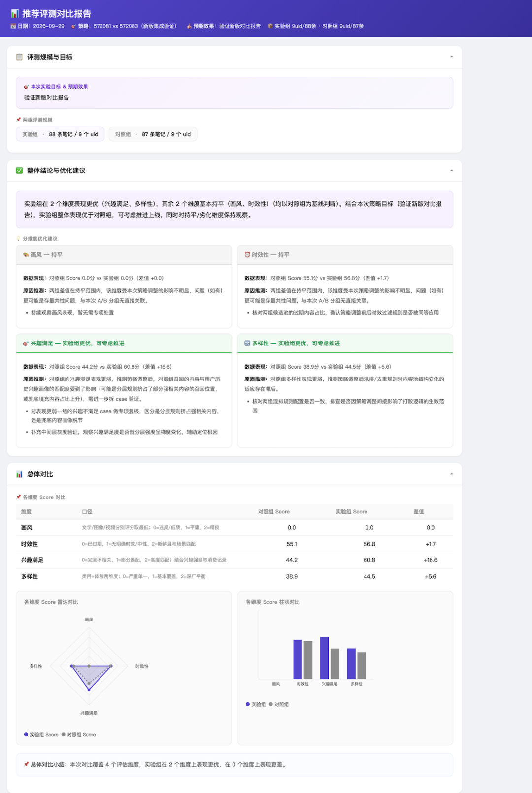Click the target icon beside 本次实验目标 & 预期效果

tap(27, 87)
